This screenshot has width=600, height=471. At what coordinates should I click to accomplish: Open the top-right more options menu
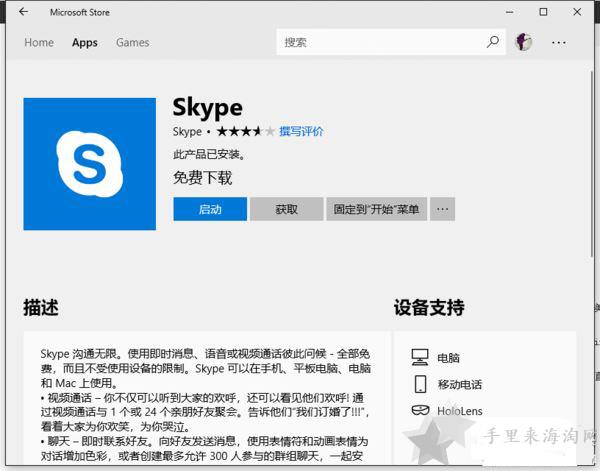(559, 42)
